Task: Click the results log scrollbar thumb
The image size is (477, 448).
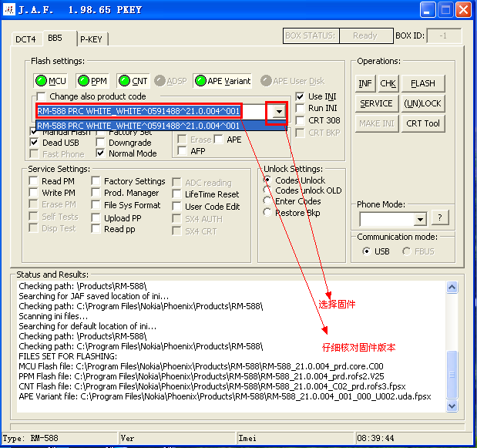Action: coord(452,375)
